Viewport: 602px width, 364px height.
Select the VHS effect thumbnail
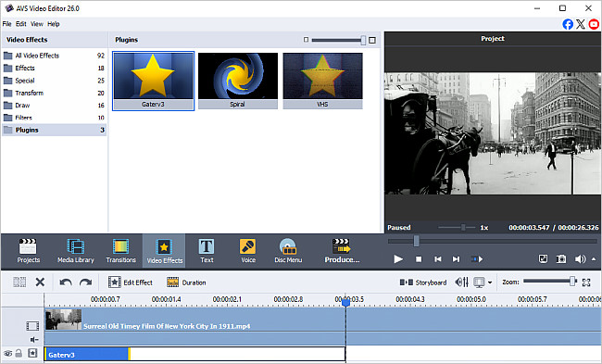322,81
